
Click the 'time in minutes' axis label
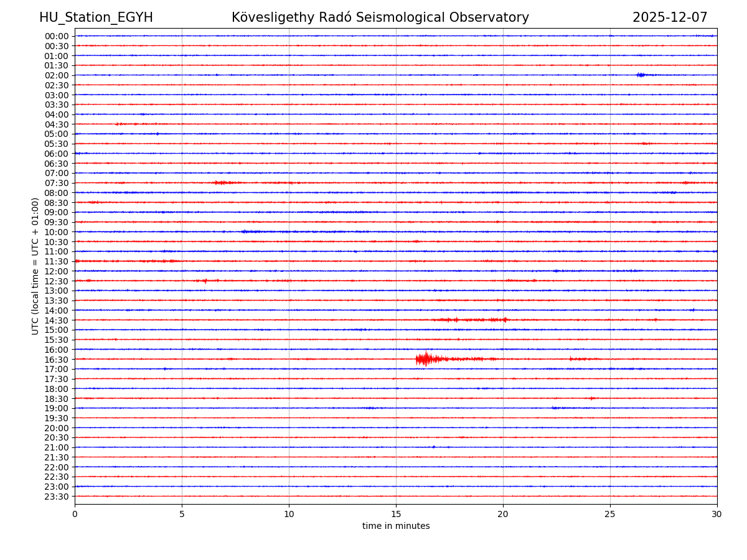pos(396,526)
